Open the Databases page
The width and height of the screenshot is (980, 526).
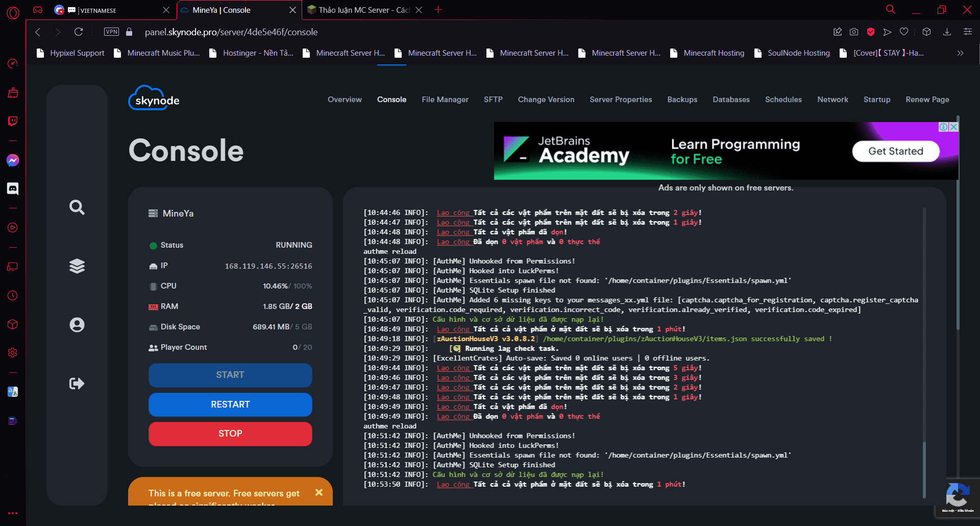(731, 100)
